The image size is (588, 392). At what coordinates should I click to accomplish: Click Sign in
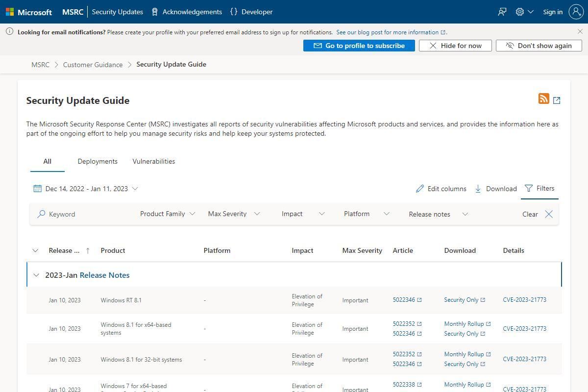coord(553,12)
